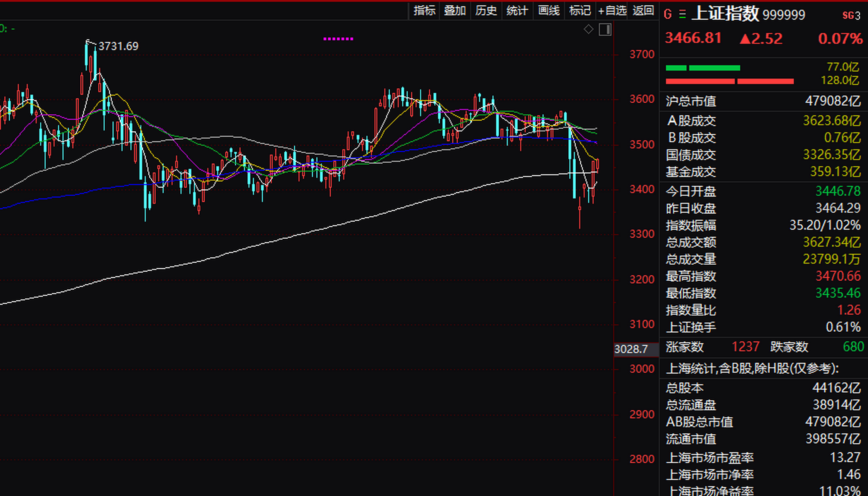868x496 pixels.
Task: Click the 上证换手 value 0.61%
Action: click(843, 327)
